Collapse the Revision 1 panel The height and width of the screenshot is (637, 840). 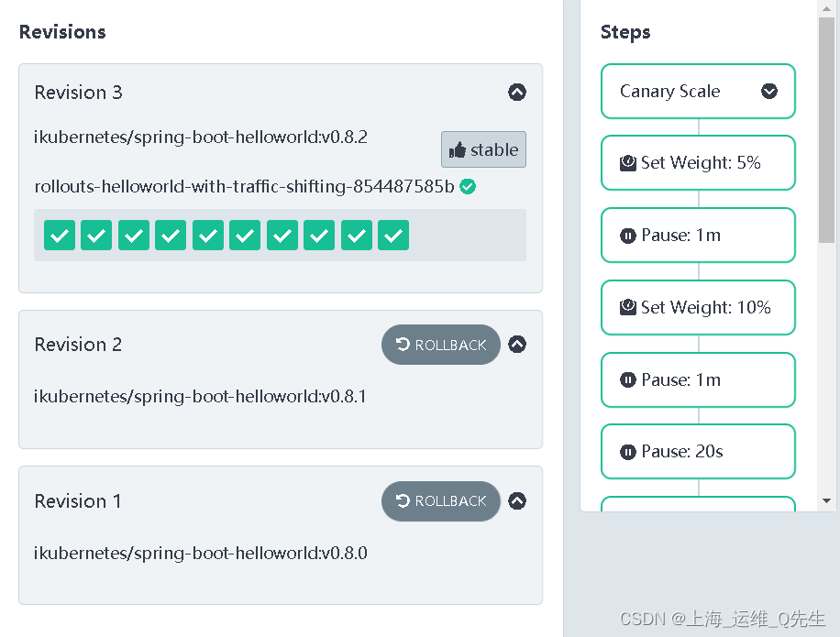(517, 501)
